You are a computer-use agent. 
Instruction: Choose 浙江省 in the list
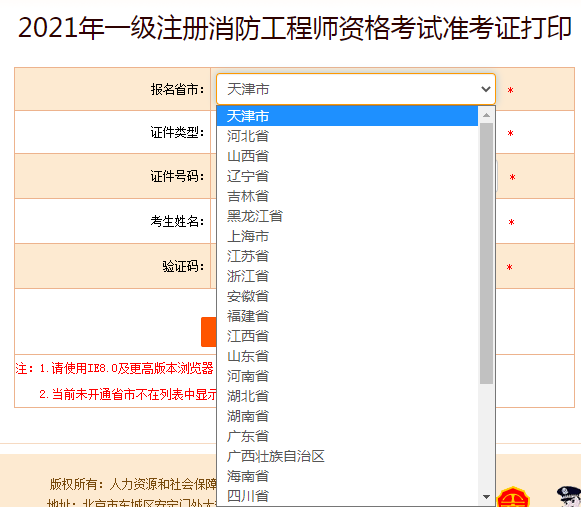tap(347, 276)
